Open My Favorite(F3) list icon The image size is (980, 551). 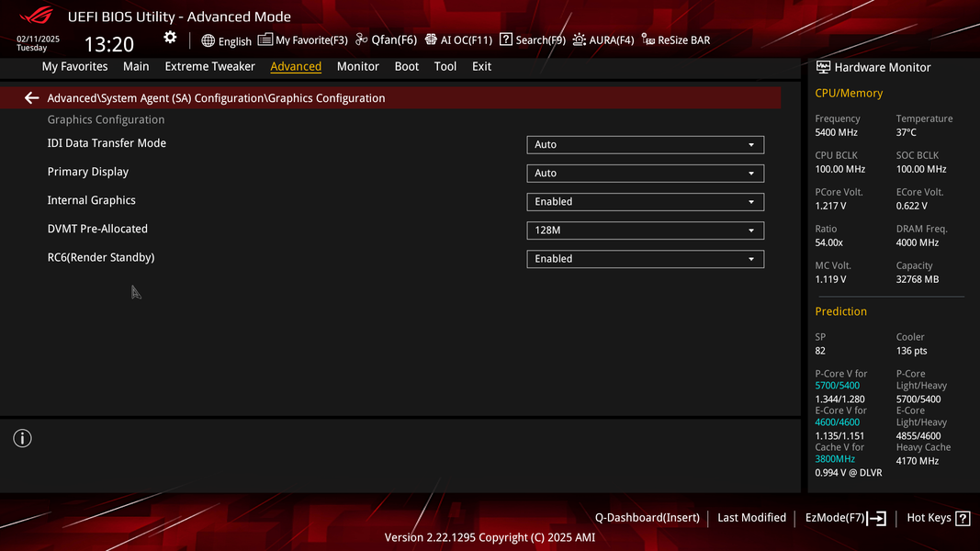pyautogui.click(x=265, y=39)
